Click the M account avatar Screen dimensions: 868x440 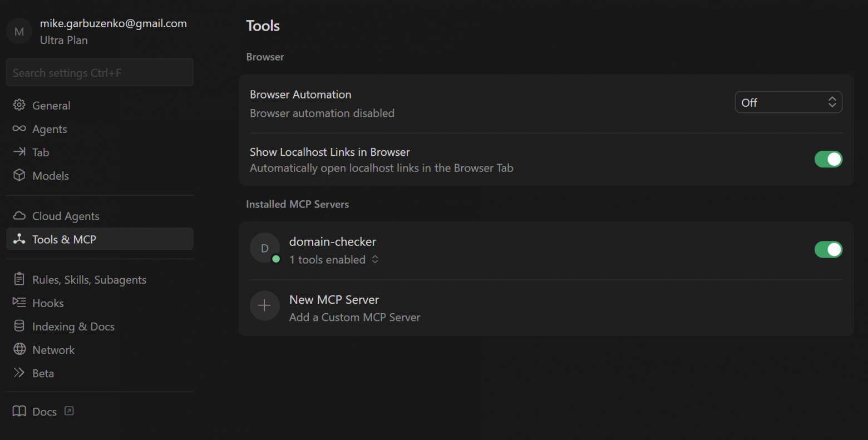pyautogui.click(x=19, y=32)
